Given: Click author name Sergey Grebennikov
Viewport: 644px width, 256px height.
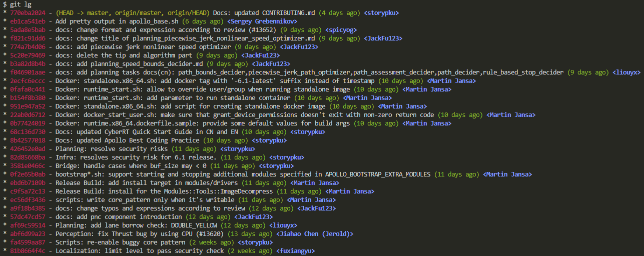Looking at the screenshot, I should pyautogui.click(x=262, y=21).
